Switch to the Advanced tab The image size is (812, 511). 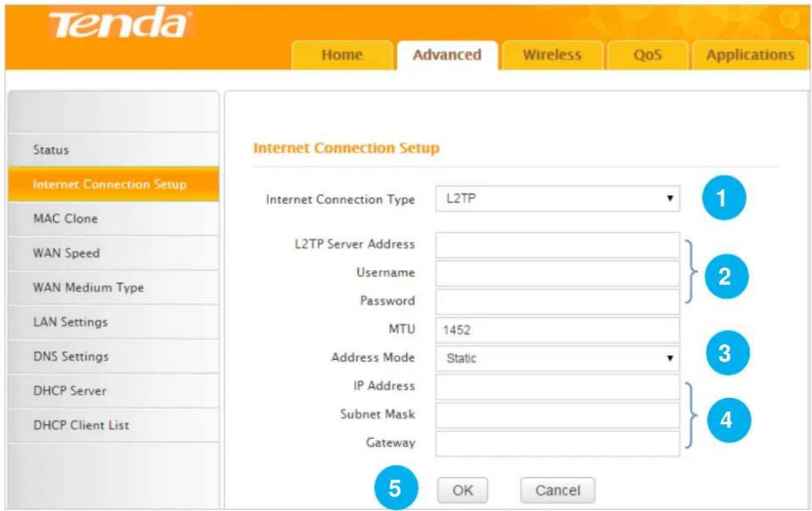[x=447, y=55]
